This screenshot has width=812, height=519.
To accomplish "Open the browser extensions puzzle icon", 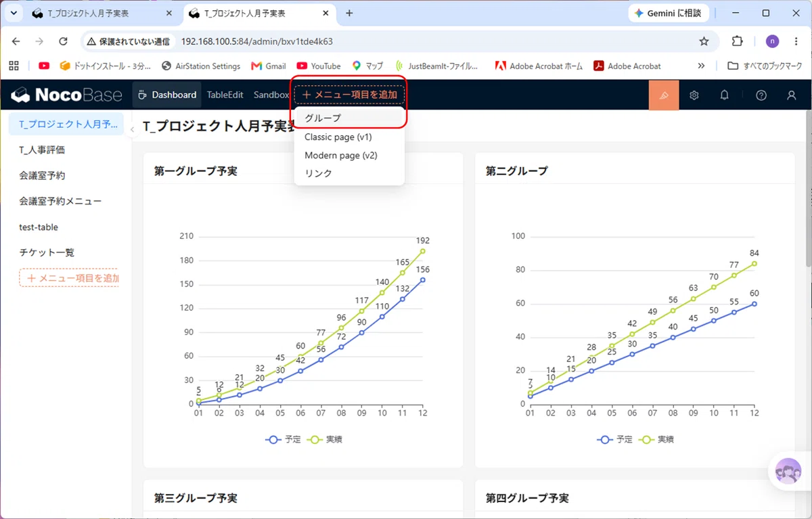I will click(x=738, y=41).
